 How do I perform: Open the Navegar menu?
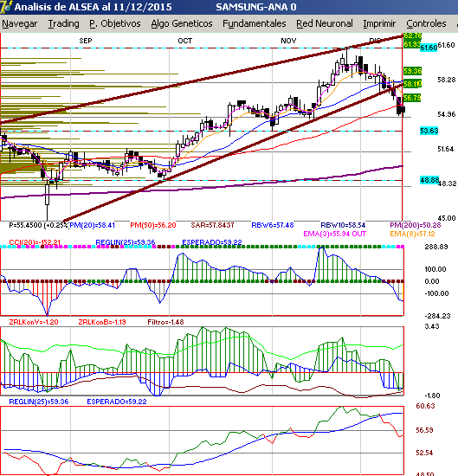point(20,23)
